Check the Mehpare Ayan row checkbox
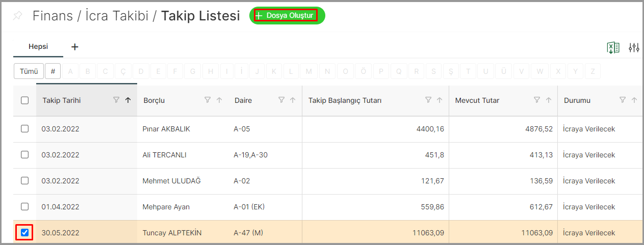 click(24, 206)
